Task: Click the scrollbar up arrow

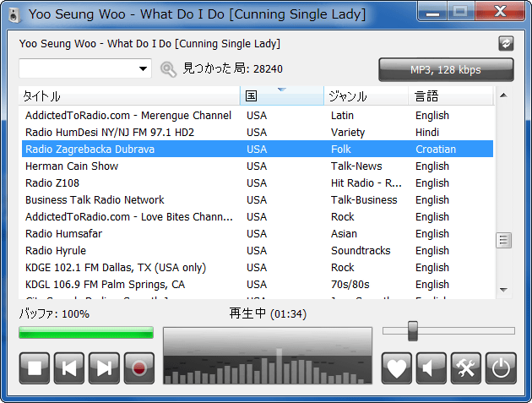Action: tap(504, 95)
